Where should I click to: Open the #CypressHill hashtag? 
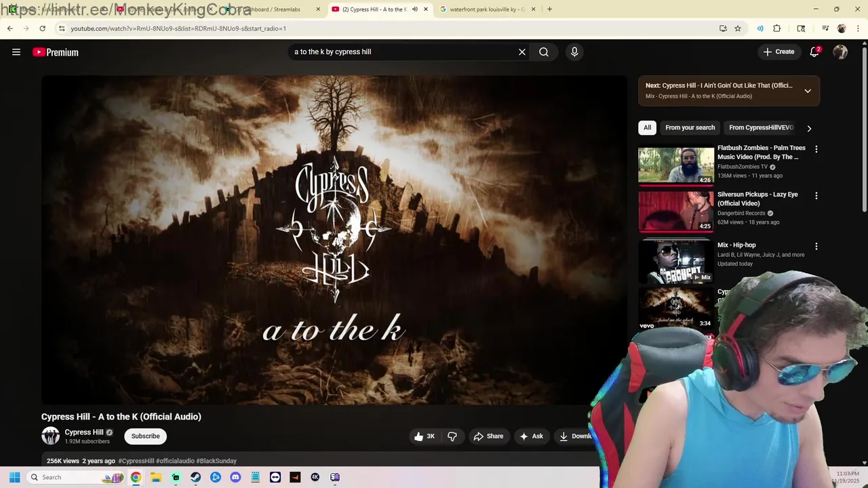[x=136, y=461]
